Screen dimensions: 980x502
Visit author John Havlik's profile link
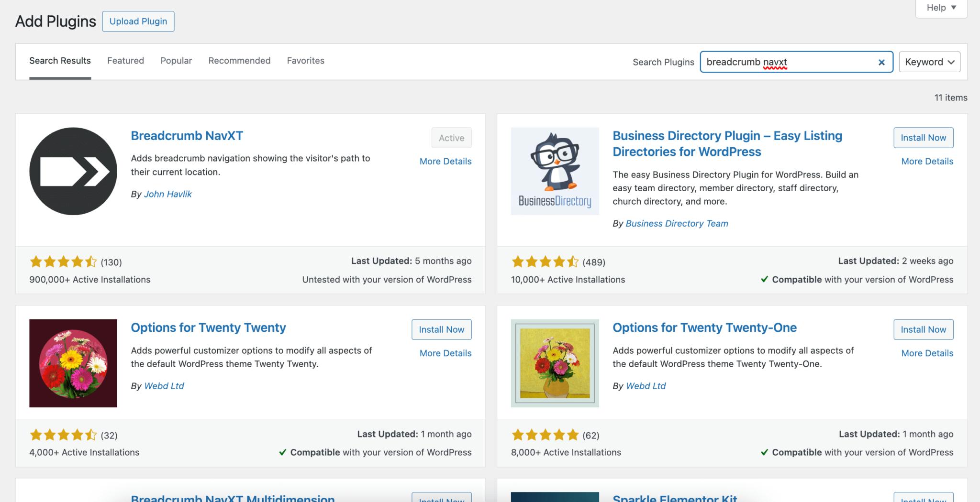168,194
